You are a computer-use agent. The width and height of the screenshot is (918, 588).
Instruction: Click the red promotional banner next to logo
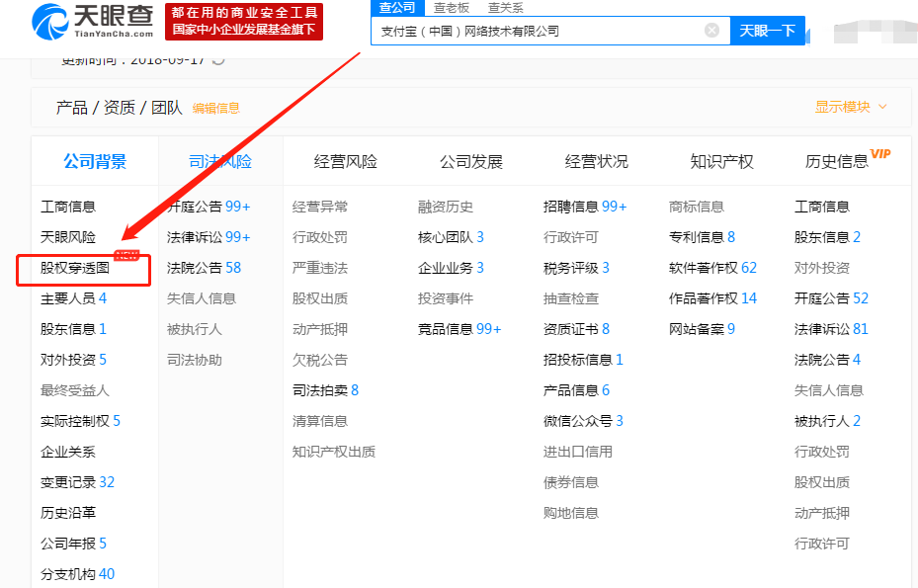tap(244, 21)
